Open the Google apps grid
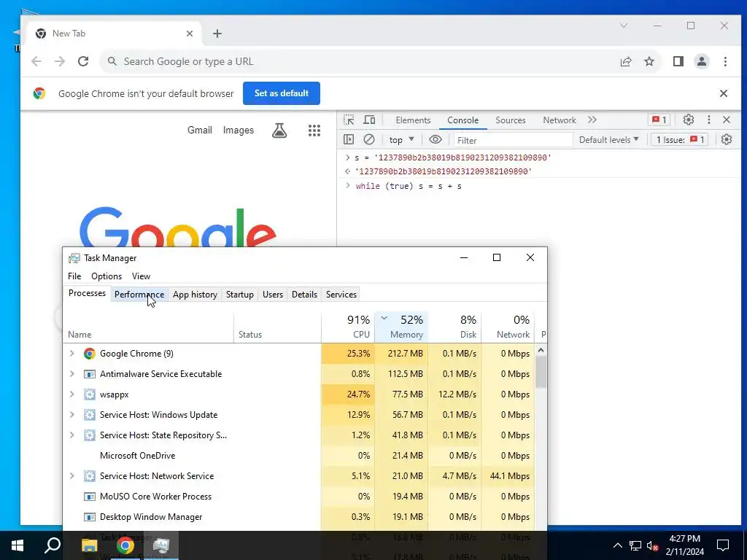The width and height of the screenshot is (747, 560). (x=314, y=131)
